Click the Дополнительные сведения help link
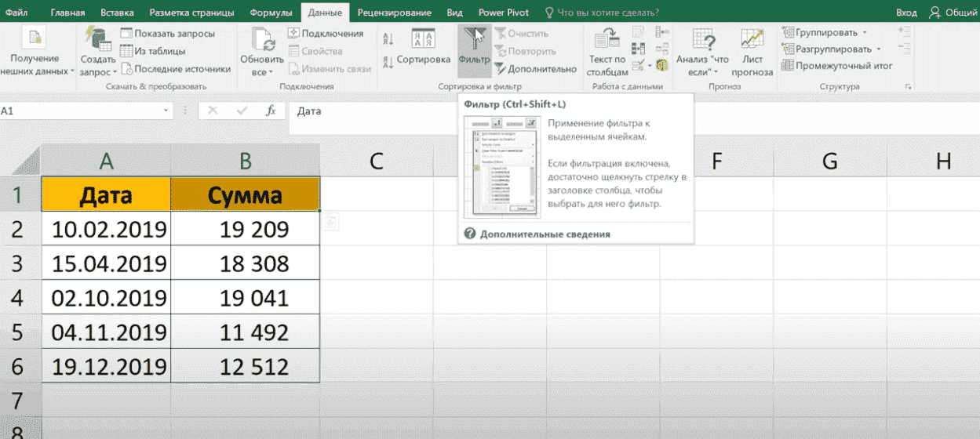980x439 pixels. (545, 234)
